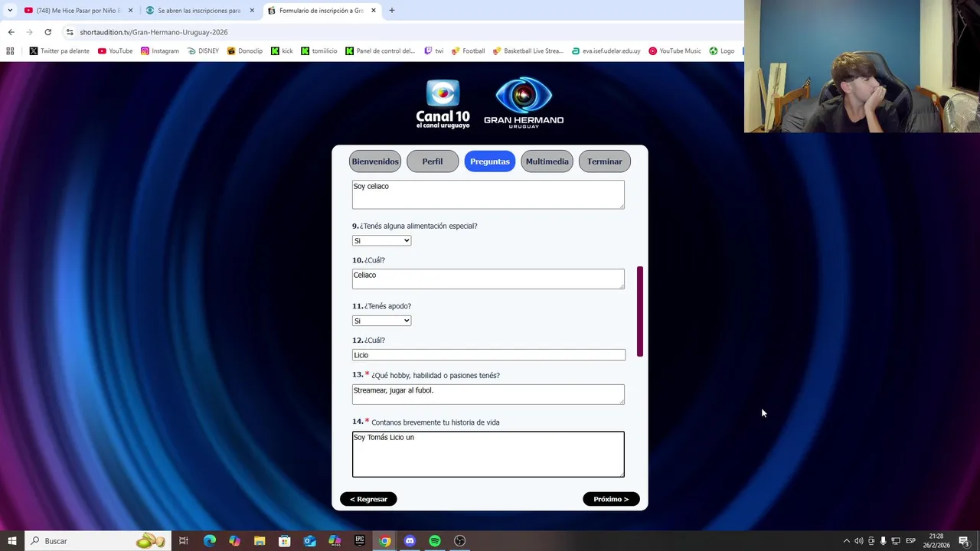Click the hobby field 'Streamear, jugar al fubol.'
Viewport: 980px width, 551px height.
coord(488,394)
